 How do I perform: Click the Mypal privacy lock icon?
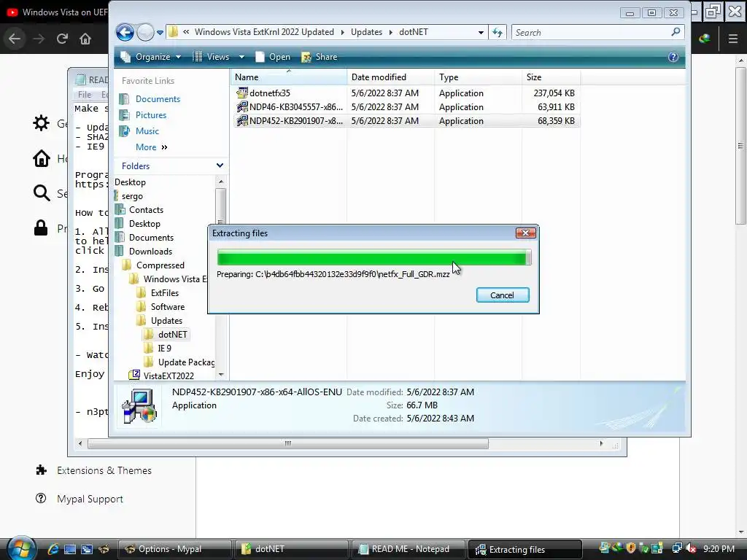point(41,228)
